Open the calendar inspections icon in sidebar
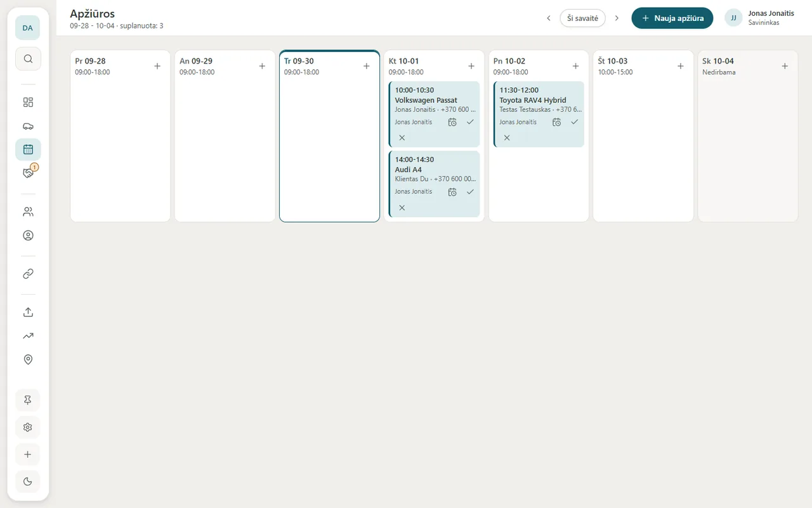 point(28,150)
